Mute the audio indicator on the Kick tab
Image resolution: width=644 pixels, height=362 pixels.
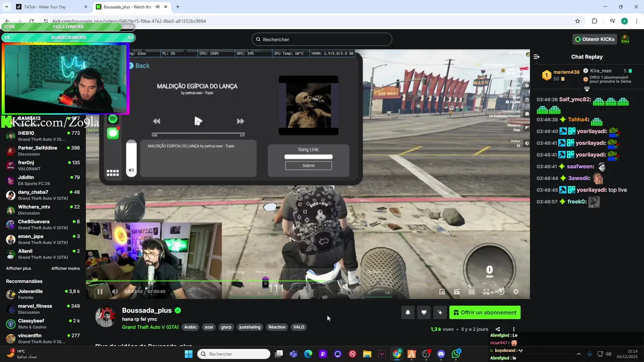pos(158,7)
